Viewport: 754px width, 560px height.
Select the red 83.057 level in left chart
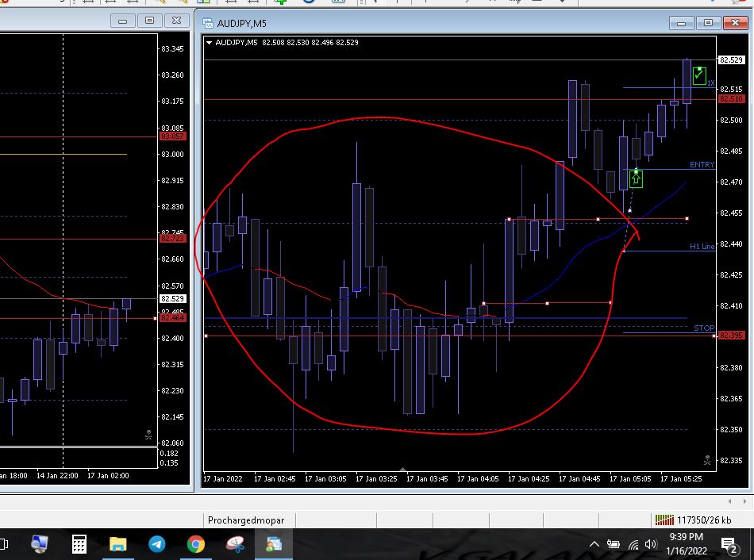[x=172, y=136]
